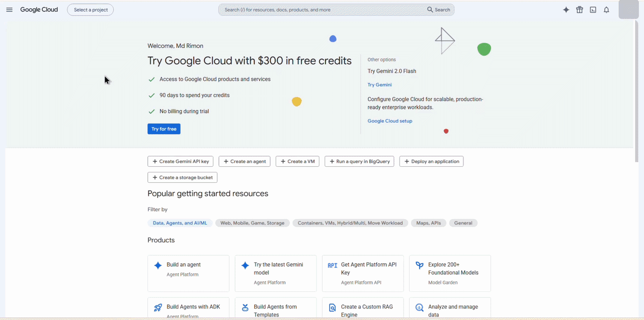Select the Web, Mobile, Game, Storage filter
This screenshot has height=320, width=644.
(x=253, y=223)
